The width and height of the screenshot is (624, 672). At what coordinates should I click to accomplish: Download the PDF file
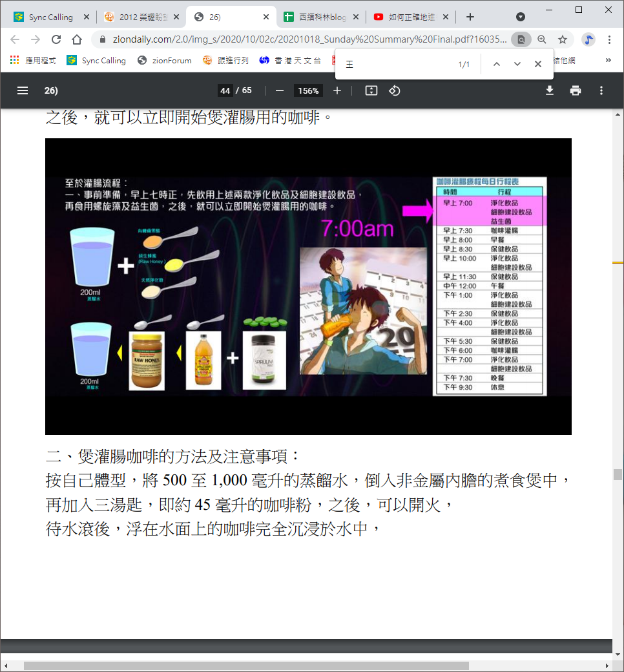pos(550,91)
